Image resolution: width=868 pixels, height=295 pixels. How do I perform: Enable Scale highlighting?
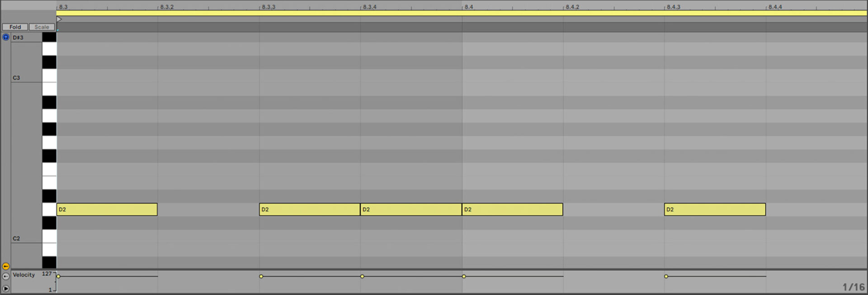coord(42,27)
